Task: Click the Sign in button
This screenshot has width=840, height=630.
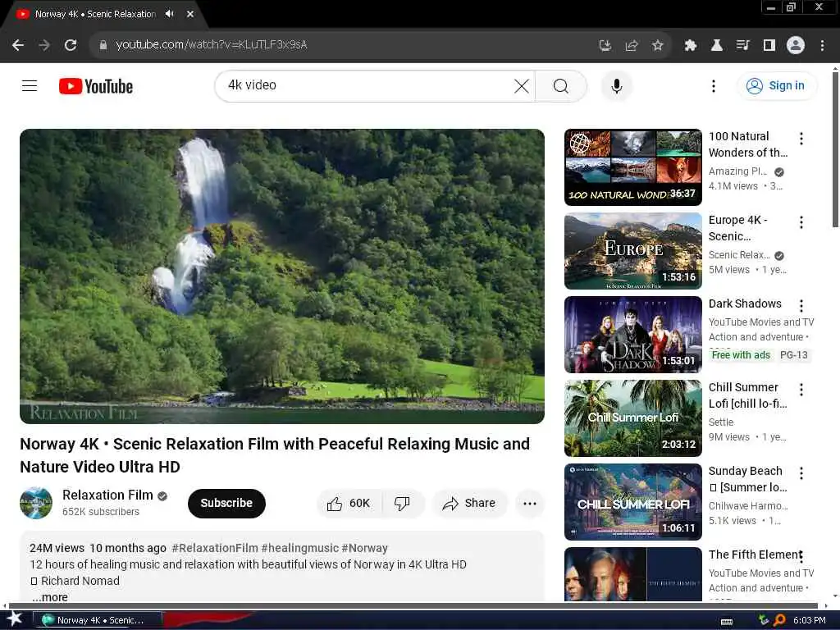Action: coord(776,85)
